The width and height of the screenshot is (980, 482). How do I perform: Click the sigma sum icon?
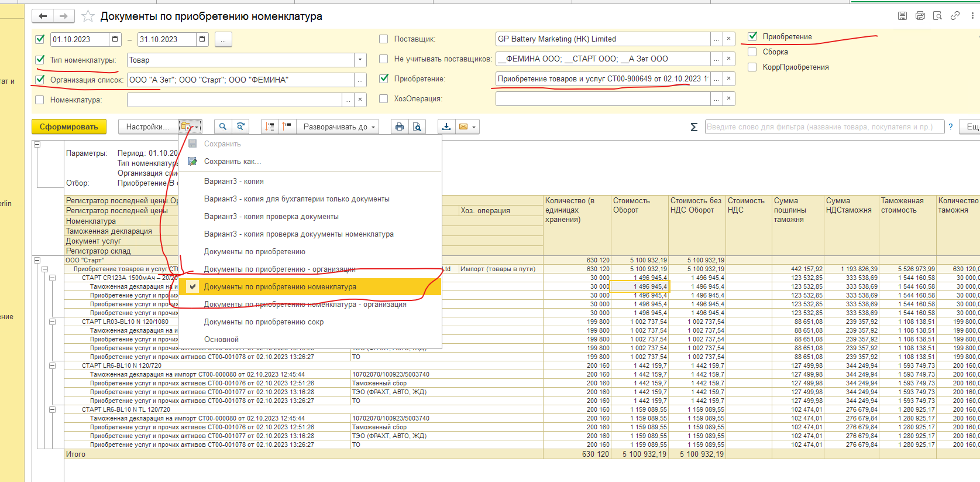click(x=694, y=127)
